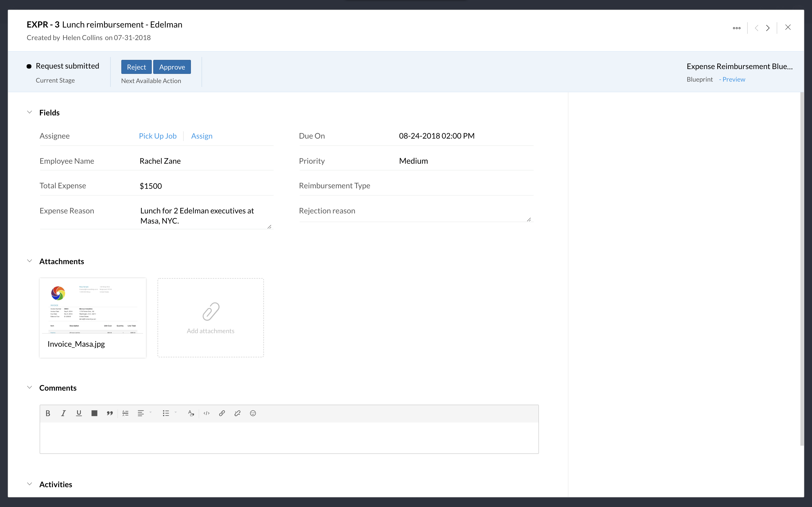
Task: Clear text formatting with eraser icon
Action: coord(191,413)
